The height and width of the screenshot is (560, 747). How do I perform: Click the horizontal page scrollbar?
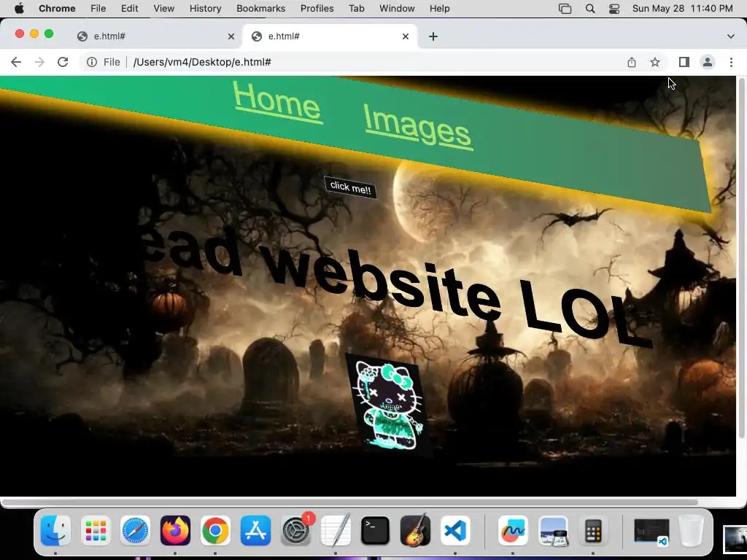click(x=349, y=502)
